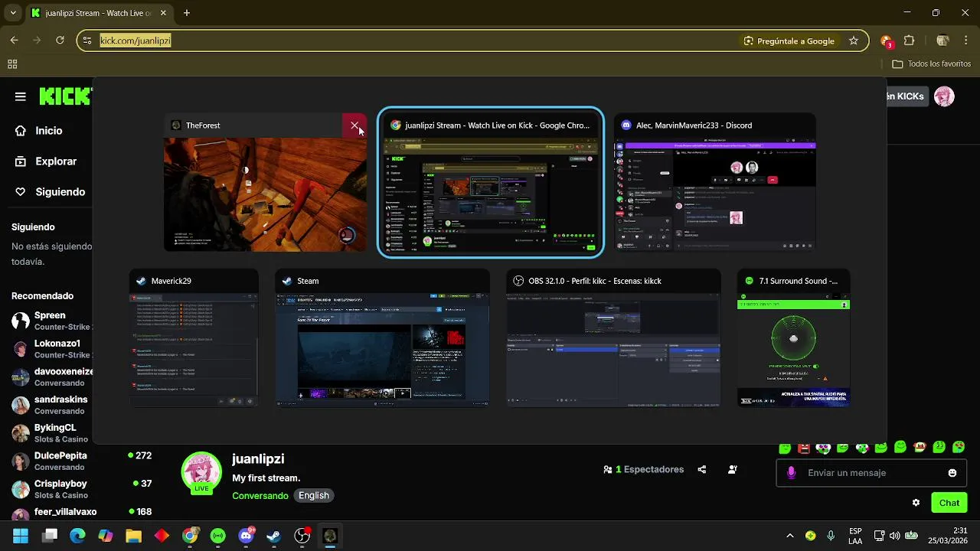Click the Kick hamburger menu icon
Image resolution: width=980 pixels, height=551 pixels.
(x=21, y=96)
